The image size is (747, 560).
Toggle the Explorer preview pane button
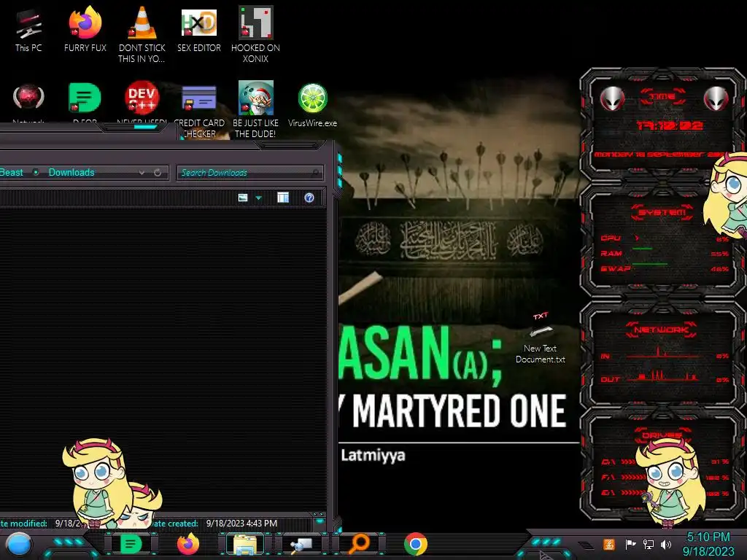(283, 197)
